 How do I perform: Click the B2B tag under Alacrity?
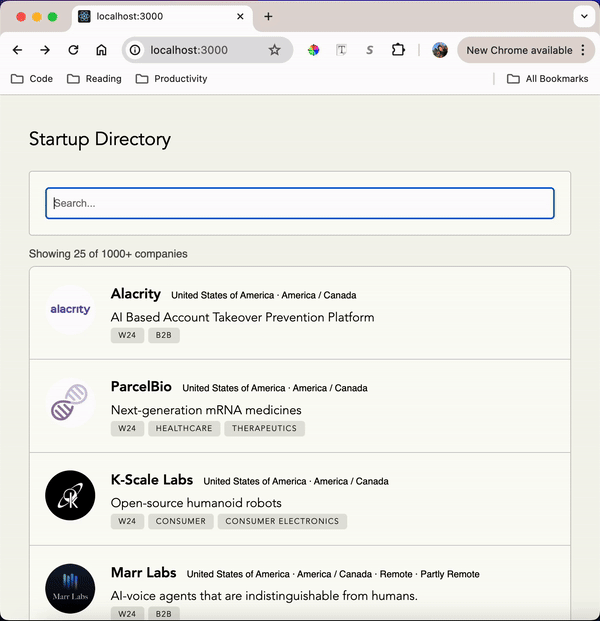[164, 335]
